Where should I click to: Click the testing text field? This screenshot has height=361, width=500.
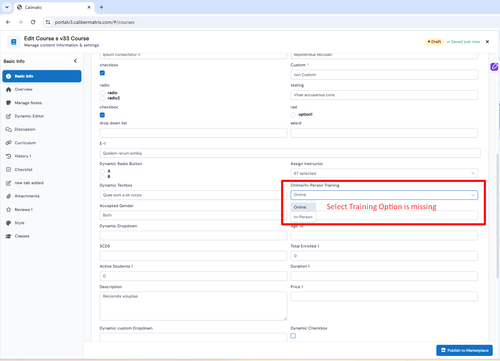pyautogui.click(x=384, y=95)
